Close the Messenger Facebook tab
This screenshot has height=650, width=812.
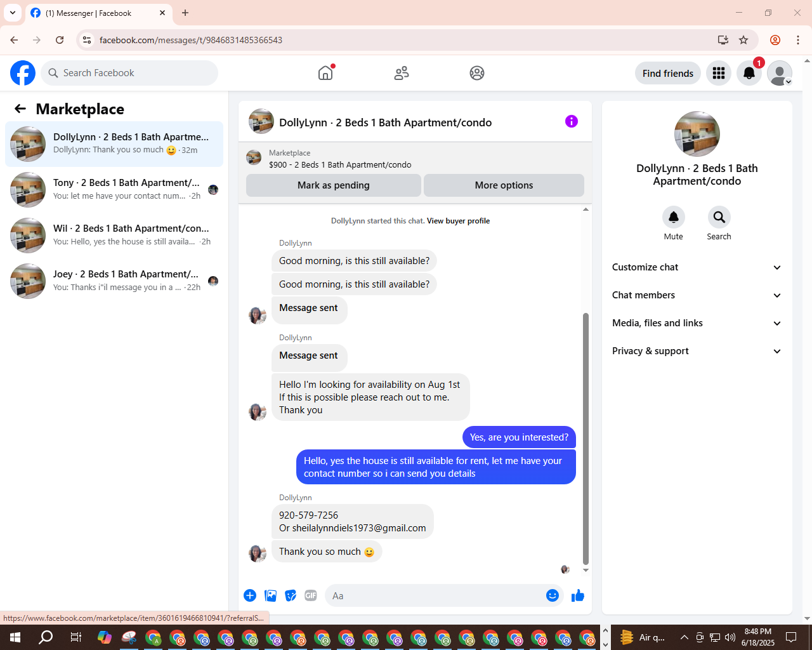(x=162, y=13)
